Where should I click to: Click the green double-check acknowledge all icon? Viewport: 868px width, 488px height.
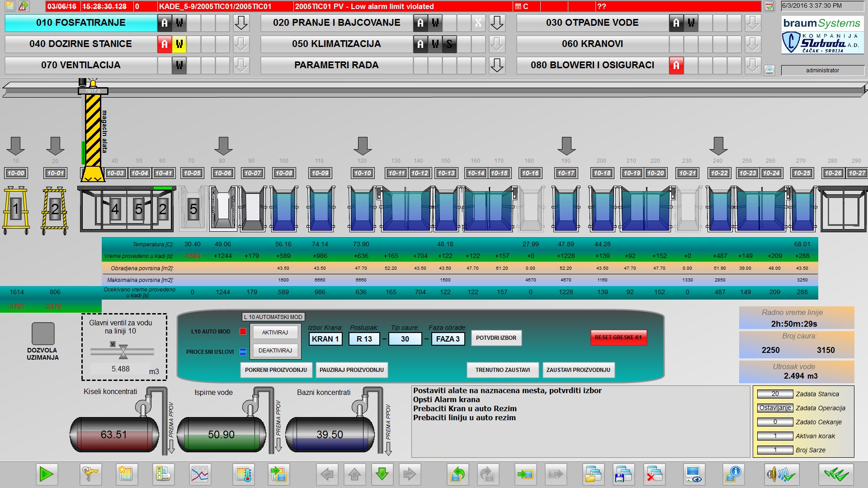835,474
